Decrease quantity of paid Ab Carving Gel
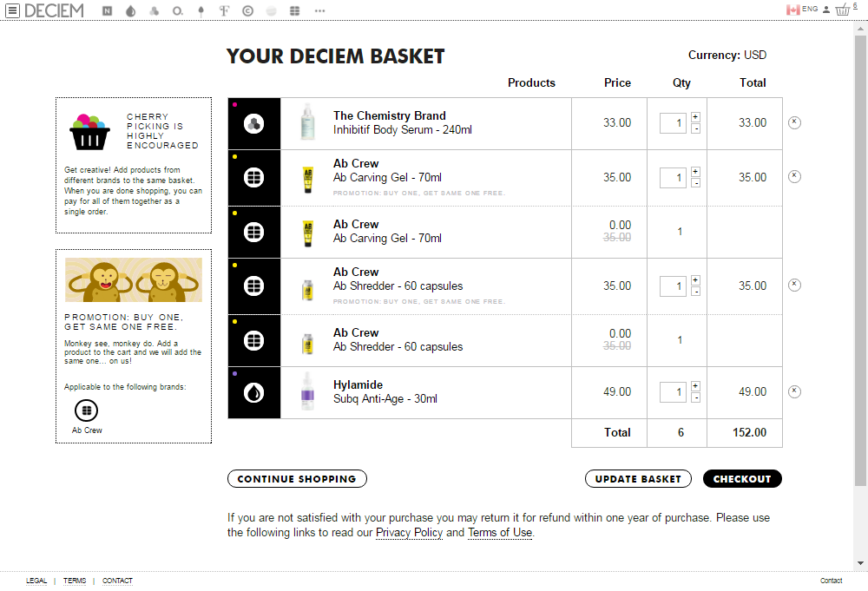This screenshot has width=868, height=591. click(x=695, y=183)
